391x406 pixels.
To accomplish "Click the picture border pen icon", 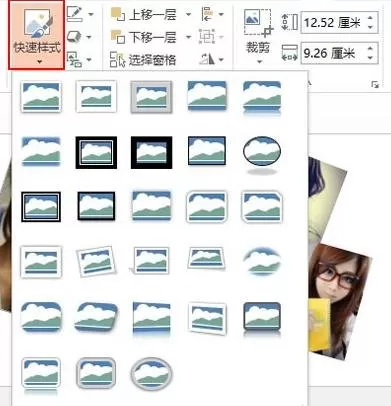I will coord(74,14).
